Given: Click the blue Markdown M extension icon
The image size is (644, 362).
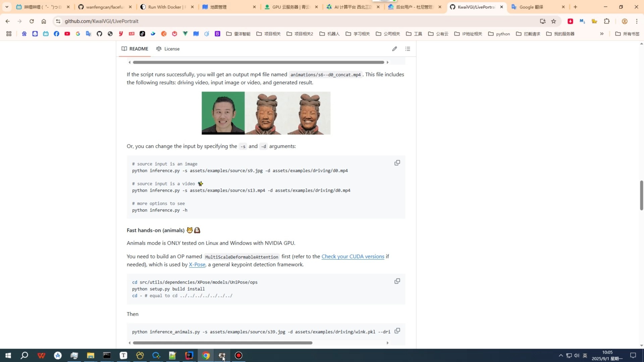Looking at the screenshot, I should click(x=582, y=21).
